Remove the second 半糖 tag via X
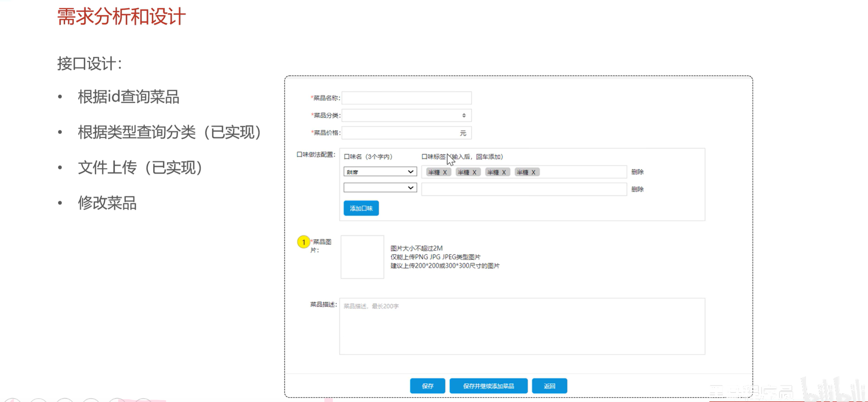The height and width of the screenshot is (402, 868). (x=474, y=172)
